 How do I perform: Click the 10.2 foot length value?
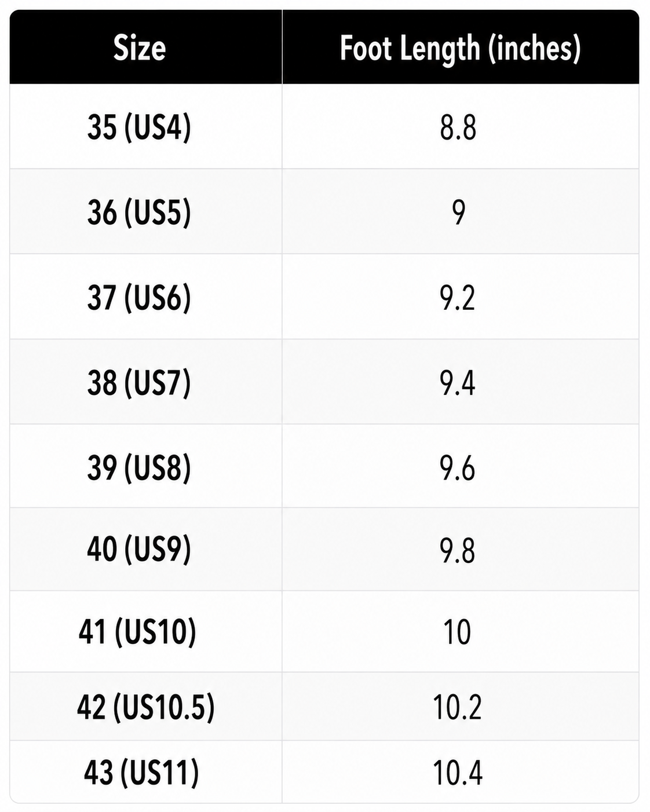(458, 707)
